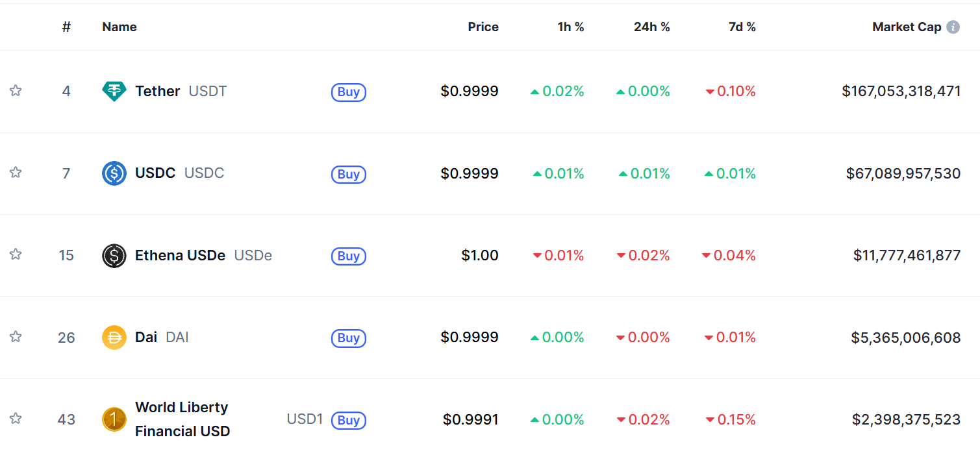Sort by 24h % column header
This screenshot has height=457, width=980.
click(651, 27)
